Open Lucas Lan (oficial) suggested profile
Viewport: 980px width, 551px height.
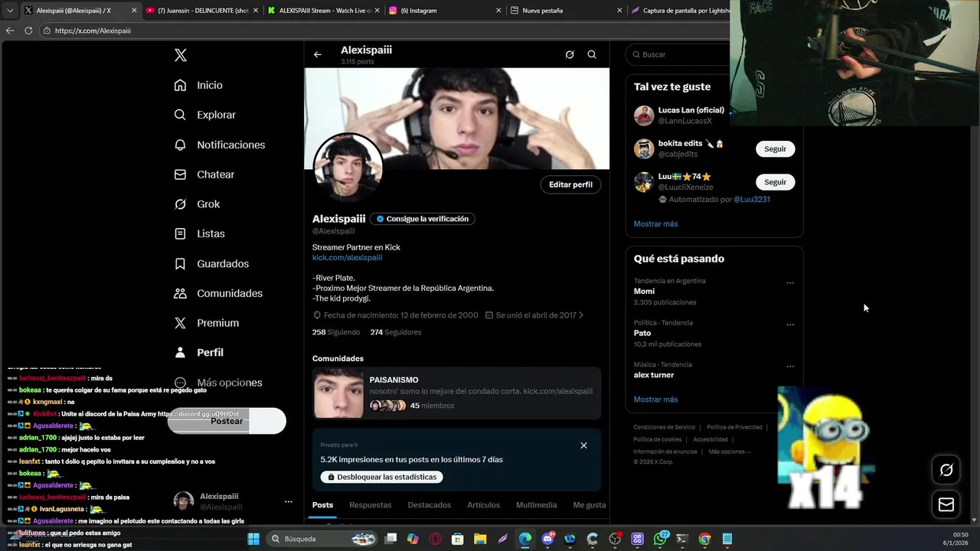pyautogui.click(x=691, y=110)
